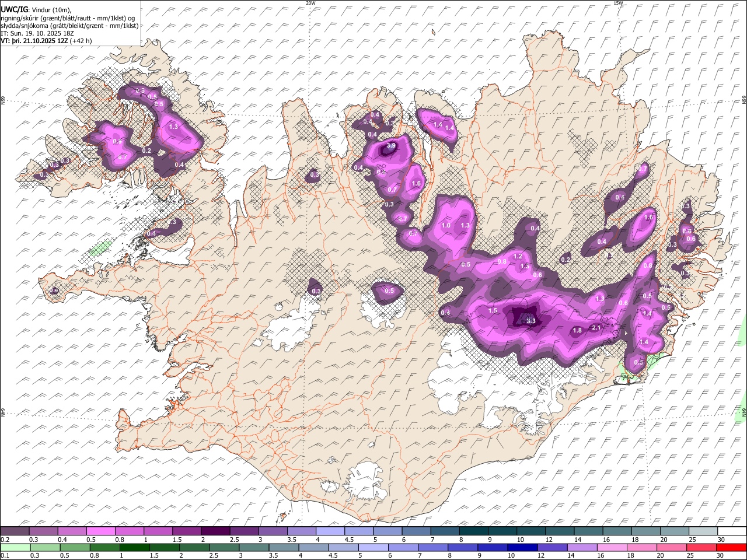Click the VT: þri. 21.10.2025 12Z valid time
Screen dimensions: 747x560
coord(34,41)
